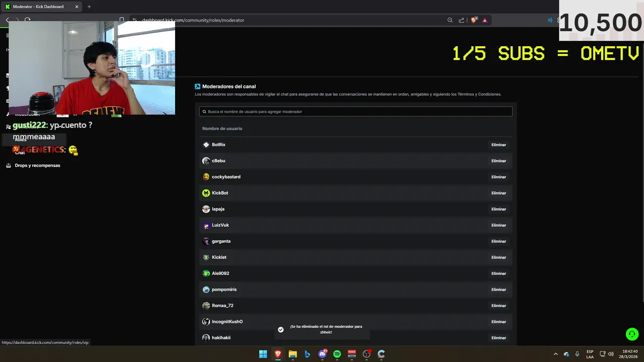The height and width of the screenshot is (362, 644).
Task: Open the ESP LAA language switcher
Action: (x=590, y=354)
